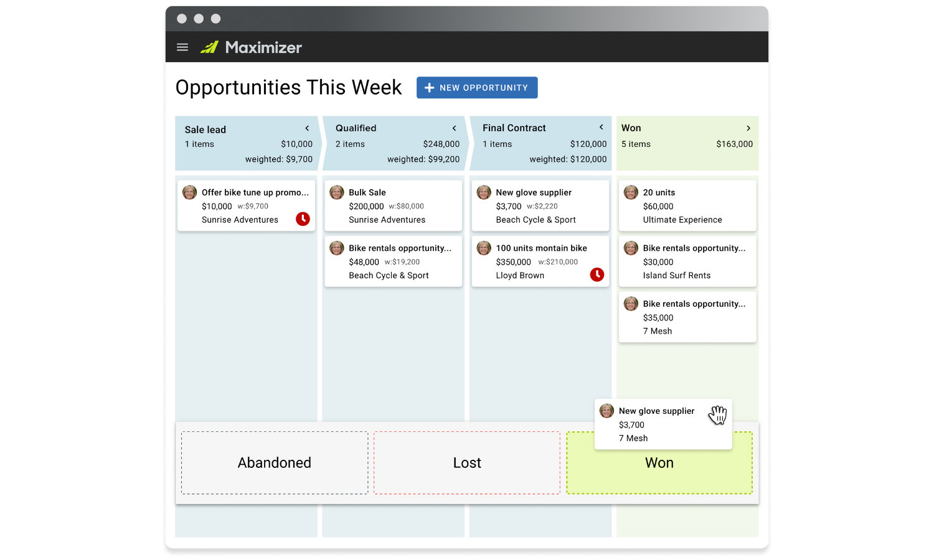This screenshot has width=934, height=560.
Task: Click the avatar on the 20 units card
Action: pos(630,192)
